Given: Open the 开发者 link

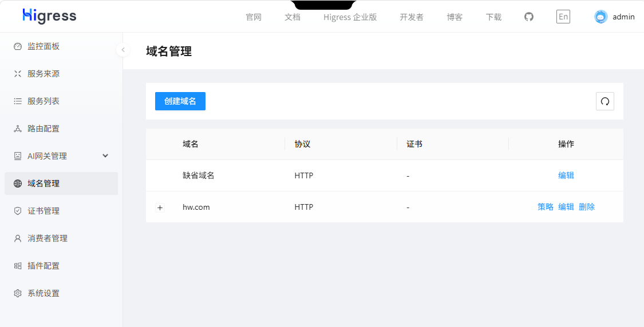Looking at the screenshot, I should [412, 17].
